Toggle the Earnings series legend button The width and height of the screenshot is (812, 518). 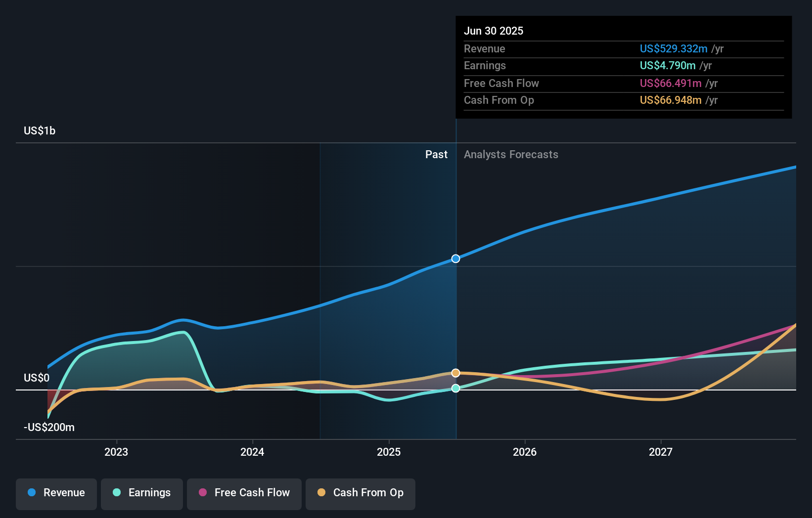pyautogui.click(x=142, y=493)
